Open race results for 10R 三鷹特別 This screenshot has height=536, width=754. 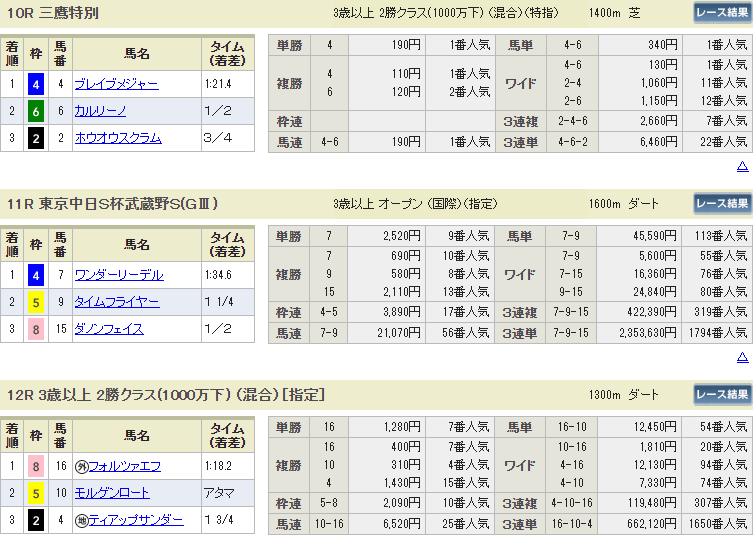pos(722,13)
